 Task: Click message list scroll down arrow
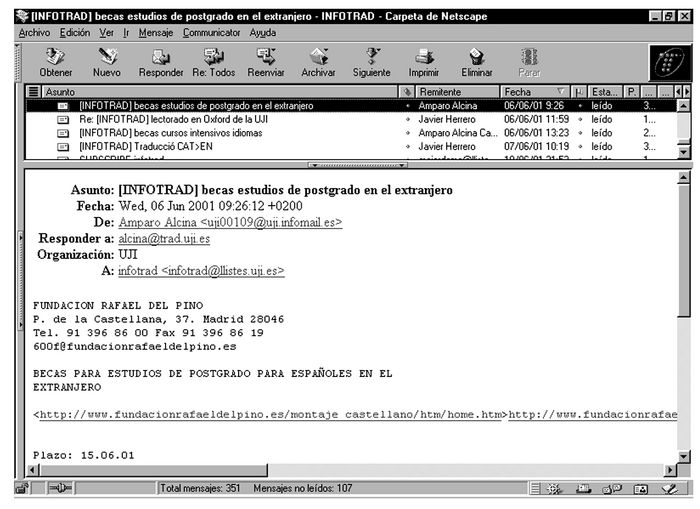point(684,152)
